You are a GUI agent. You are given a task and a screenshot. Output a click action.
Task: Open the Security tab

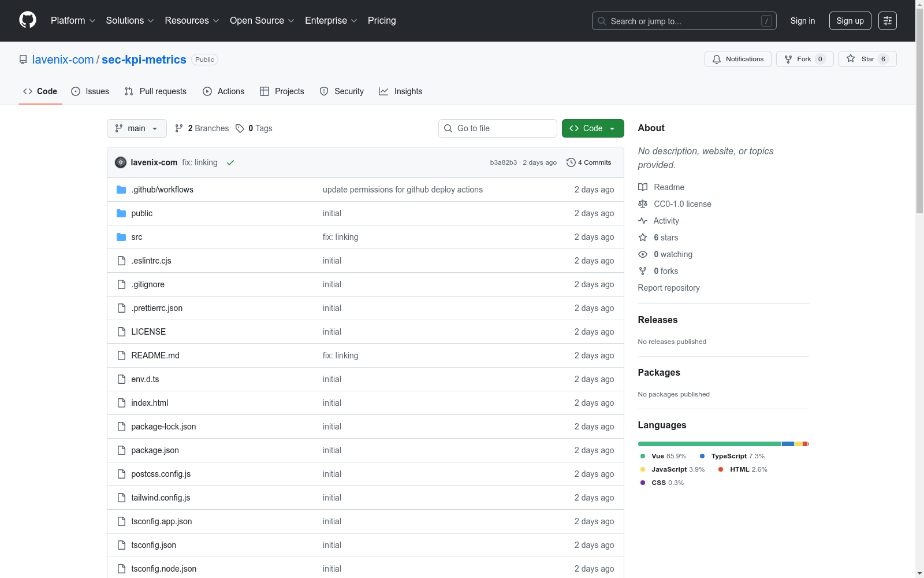click(x=342, y=91)
